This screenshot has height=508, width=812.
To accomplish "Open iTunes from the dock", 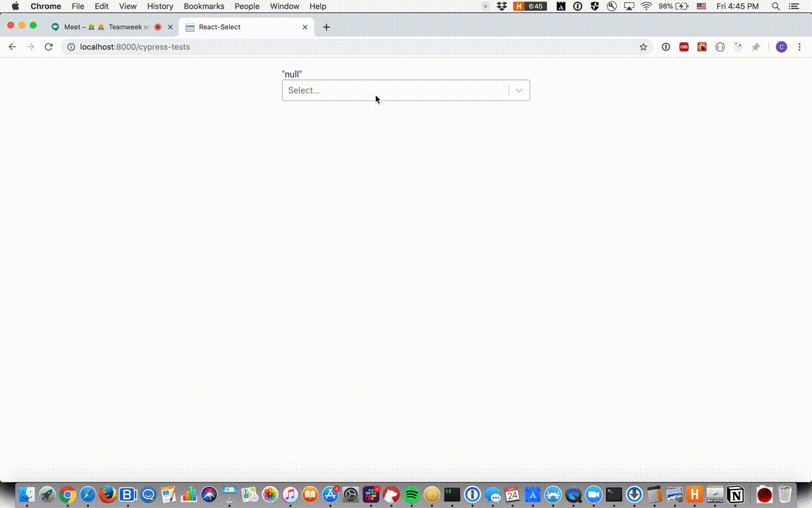I will 290,495.
